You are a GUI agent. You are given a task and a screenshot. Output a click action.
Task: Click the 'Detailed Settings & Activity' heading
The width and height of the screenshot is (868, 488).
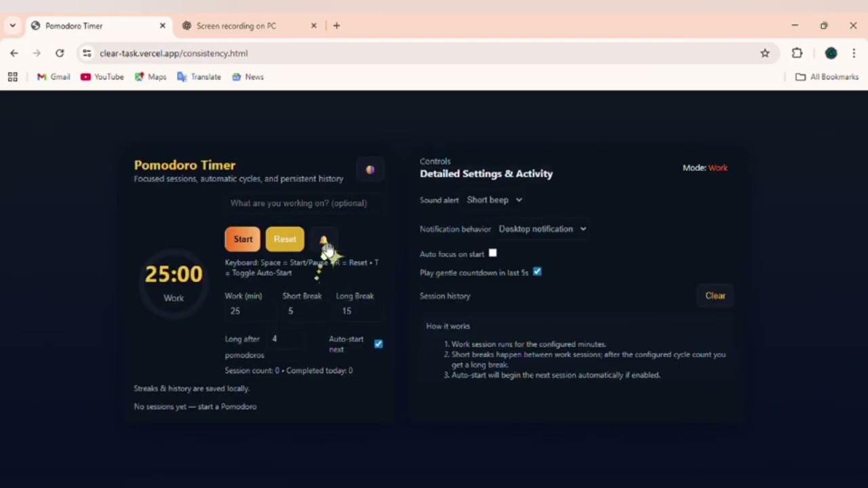pyautogui.click(x=486, y=174)
